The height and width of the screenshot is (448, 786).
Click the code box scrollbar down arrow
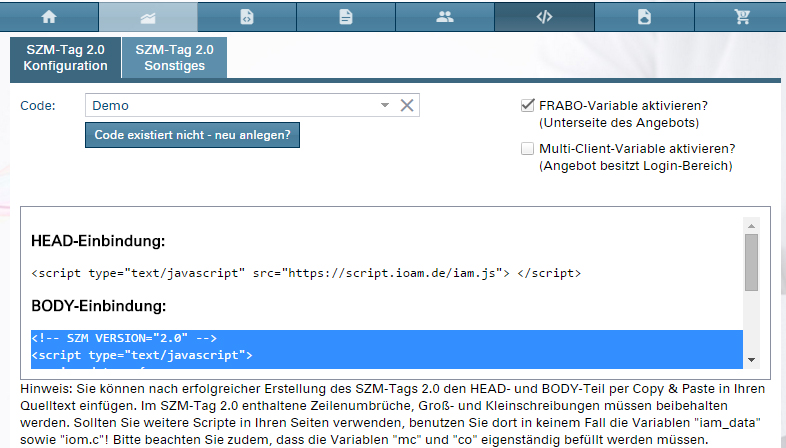click(751, 360)
